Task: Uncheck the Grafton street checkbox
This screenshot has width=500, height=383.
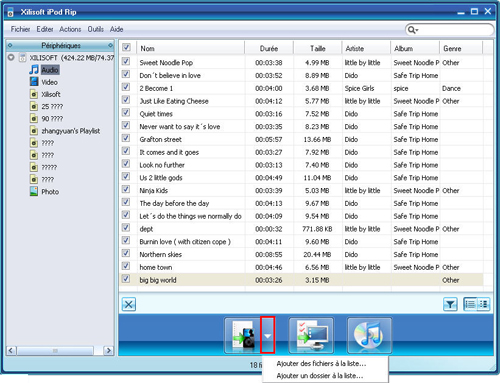Action: (126, 138)
